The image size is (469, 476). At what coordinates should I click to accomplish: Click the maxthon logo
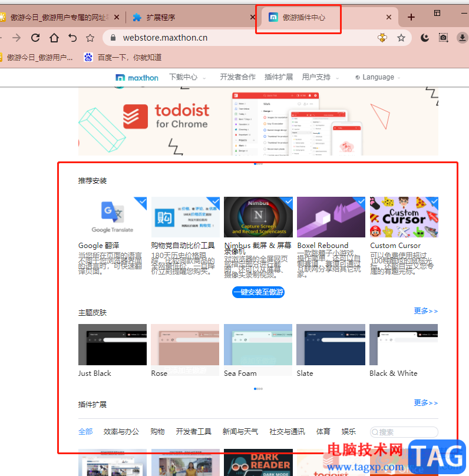coord(137,78)
